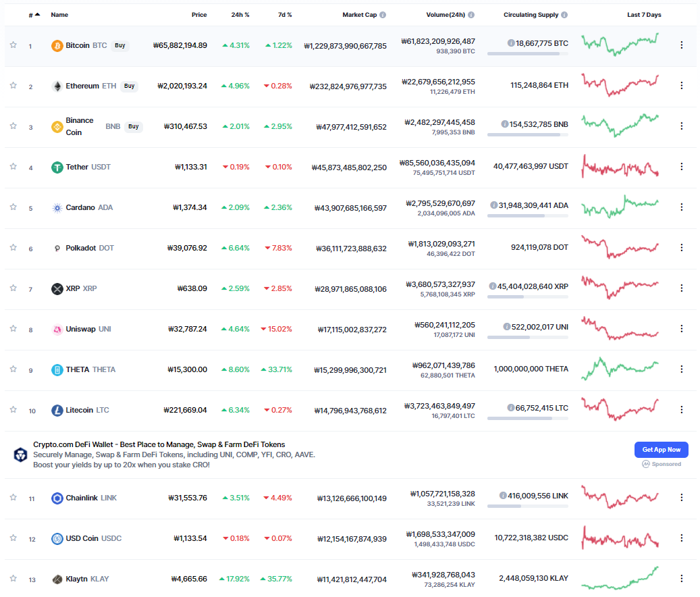Open the more options menu for Cardano
The height and width of the screenshot is (597, 700).
pyautogui.click(x=681, y=207)
